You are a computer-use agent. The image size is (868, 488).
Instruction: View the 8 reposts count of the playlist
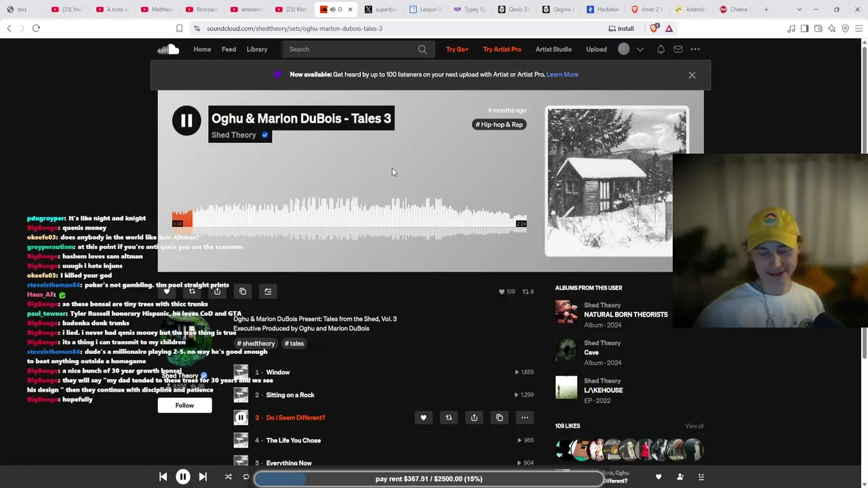(528, 291)
